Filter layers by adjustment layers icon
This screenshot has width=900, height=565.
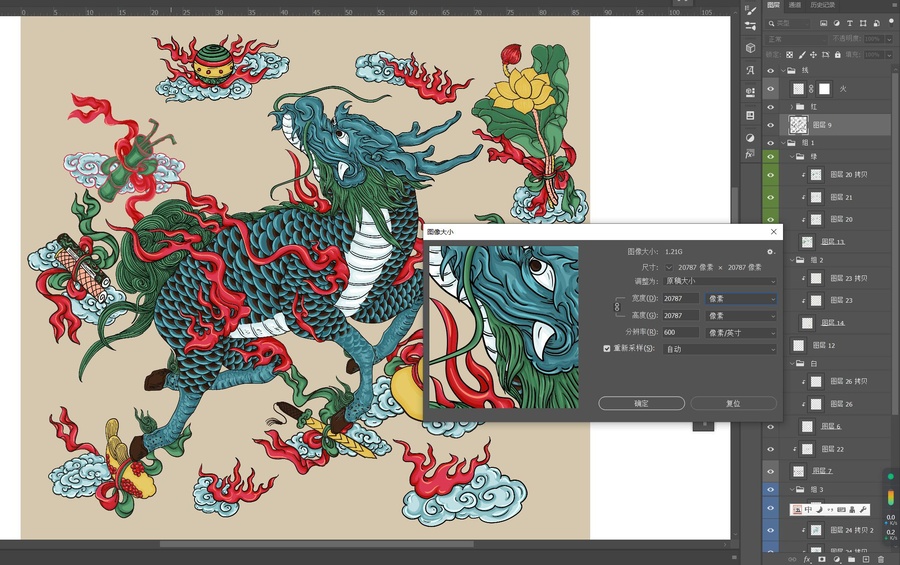(x=837, y=24)
